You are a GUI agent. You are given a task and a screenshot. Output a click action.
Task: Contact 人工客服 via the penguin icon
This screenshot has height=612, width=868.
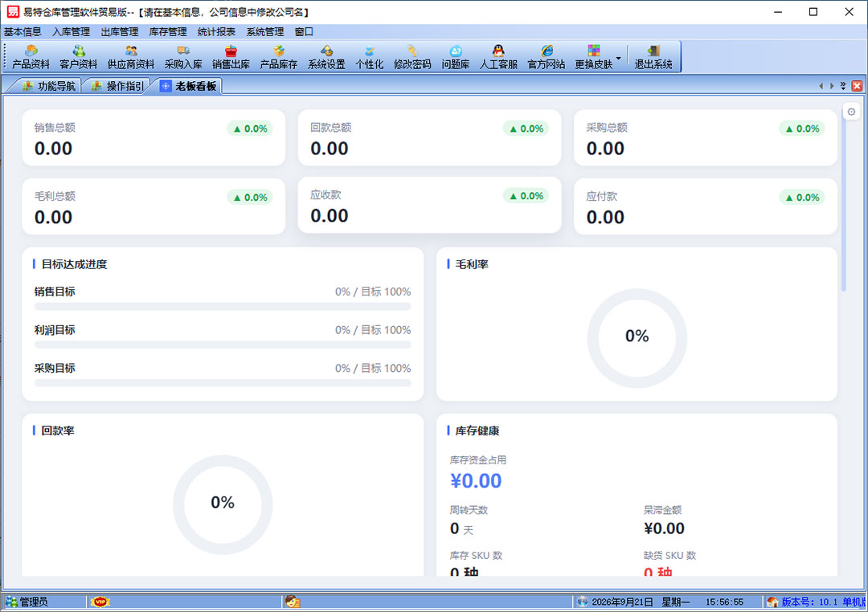(x=498, y=51)
